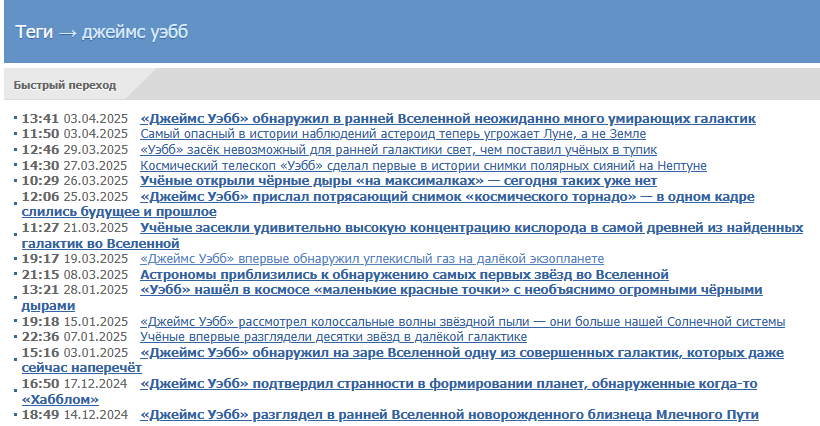Open article about black holes «на максималках»

click(x=398, y=181)
